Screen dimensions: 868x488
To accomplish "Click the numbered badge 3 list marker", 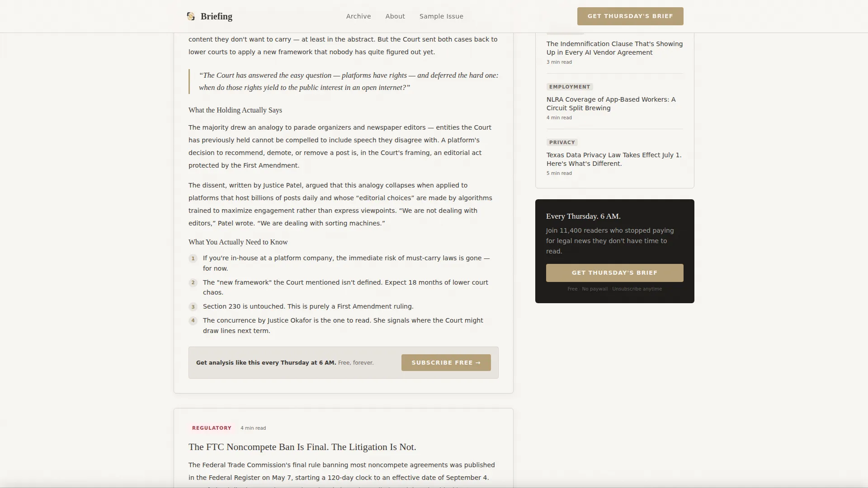I will [193, 307].
